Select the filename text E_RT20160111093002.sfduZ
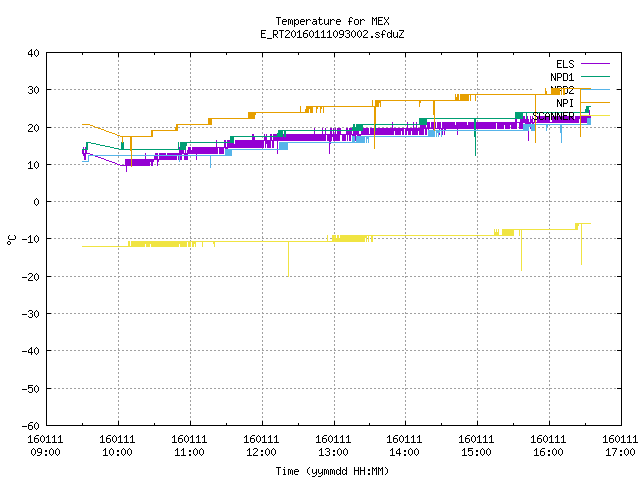Screen dimensions: 640x480 pos(332,34)
